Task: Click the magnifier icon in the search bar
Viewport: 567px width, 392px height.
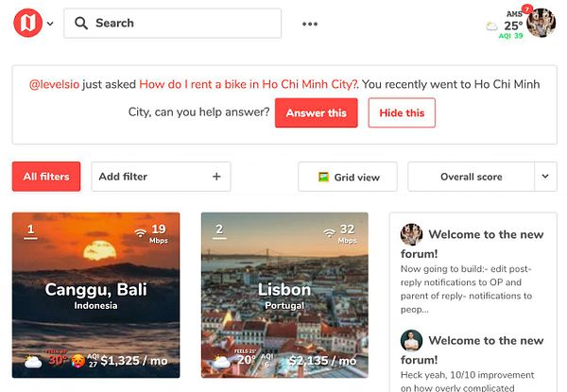Action: (x=81, y=23)
